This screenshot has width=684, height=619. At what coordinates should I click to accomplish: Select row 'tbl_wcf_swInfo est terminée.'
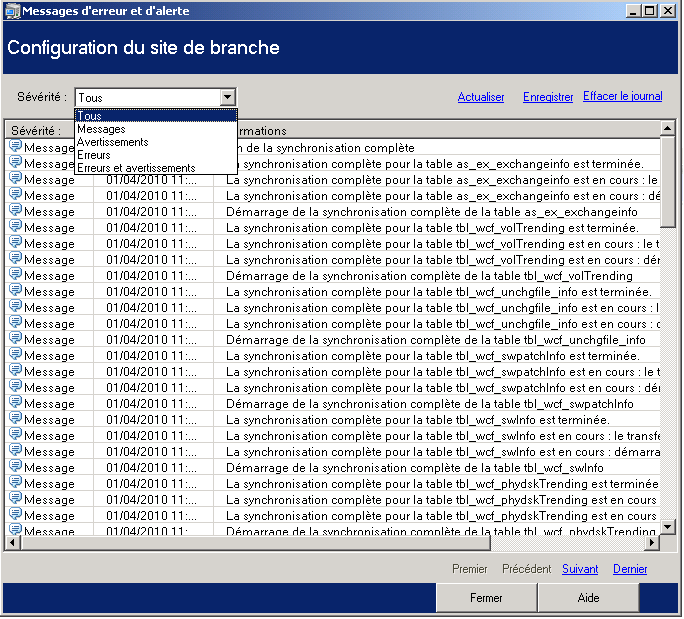pyautogui.click(x=332, y=420)
